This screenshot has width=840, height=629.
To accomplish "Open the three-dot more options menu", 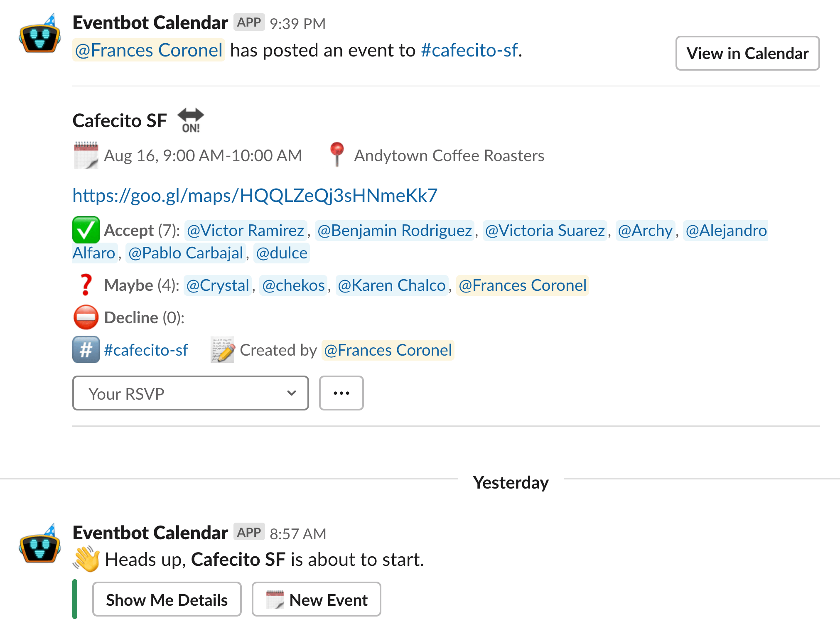I will point(341,393).
